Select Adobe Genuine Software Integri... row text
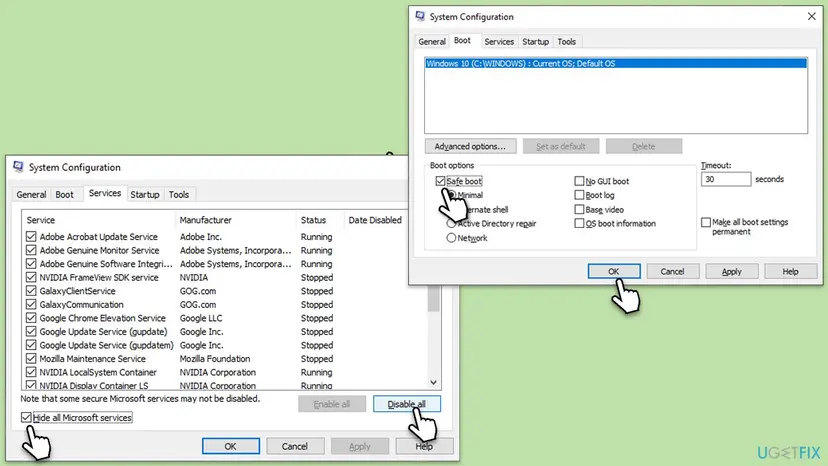Image resolution: width=828 pixels, height=466 pixels. point(106,264)
